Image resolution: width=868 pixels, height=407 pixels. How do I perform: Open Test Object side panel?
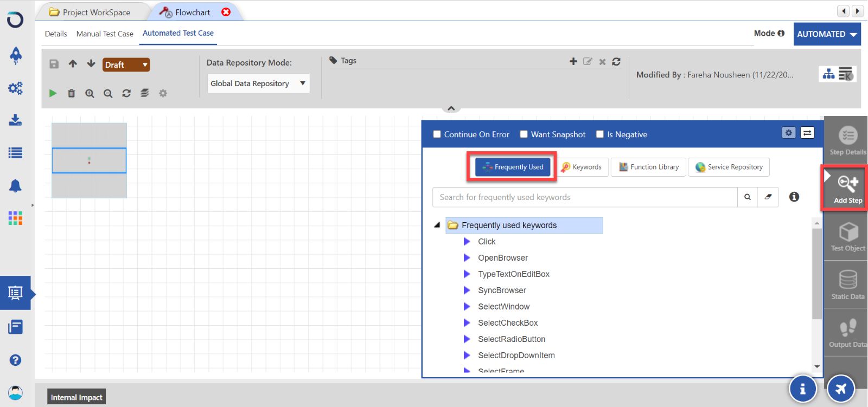point(848,237)
